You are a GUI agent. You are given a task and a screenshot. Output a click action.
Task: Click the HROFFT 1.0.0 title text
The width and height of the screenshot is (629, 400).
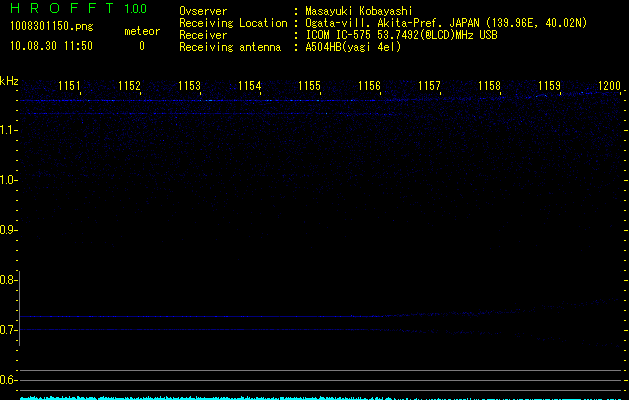[x=79, y=8]
